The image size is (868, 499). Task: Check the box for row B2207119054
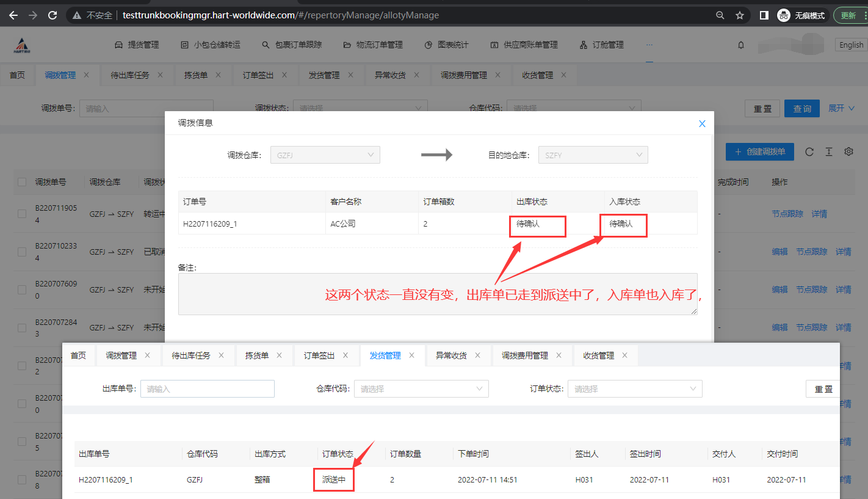tap(22, 214)
